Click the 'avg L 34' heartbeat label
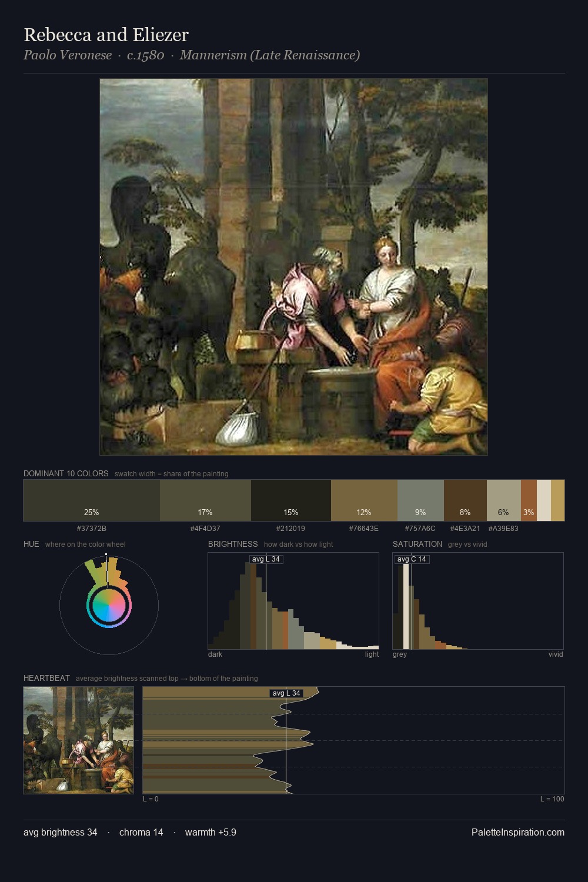Image resolution: width=588 pixels, height=882 pixels. click(286, 693)
